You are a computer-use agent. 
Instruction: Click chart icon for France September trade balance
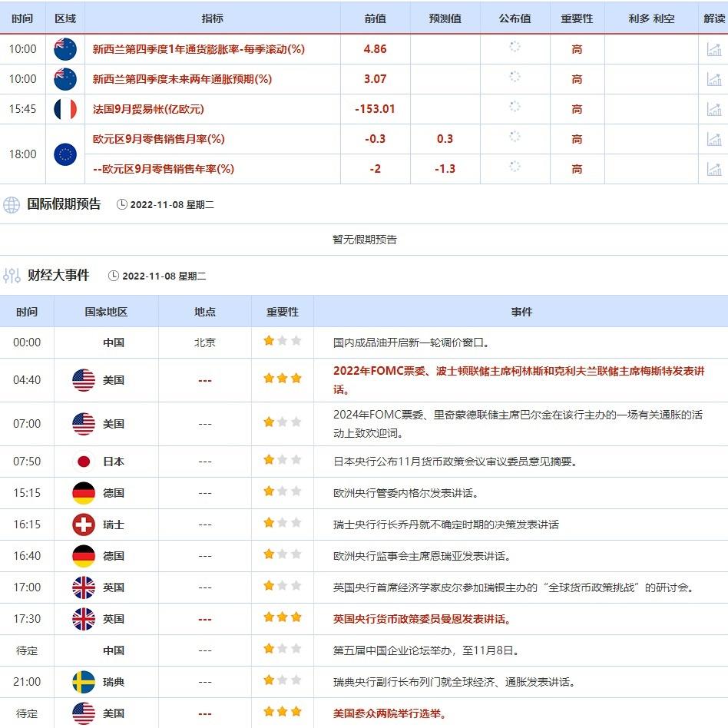pos(714,109)
